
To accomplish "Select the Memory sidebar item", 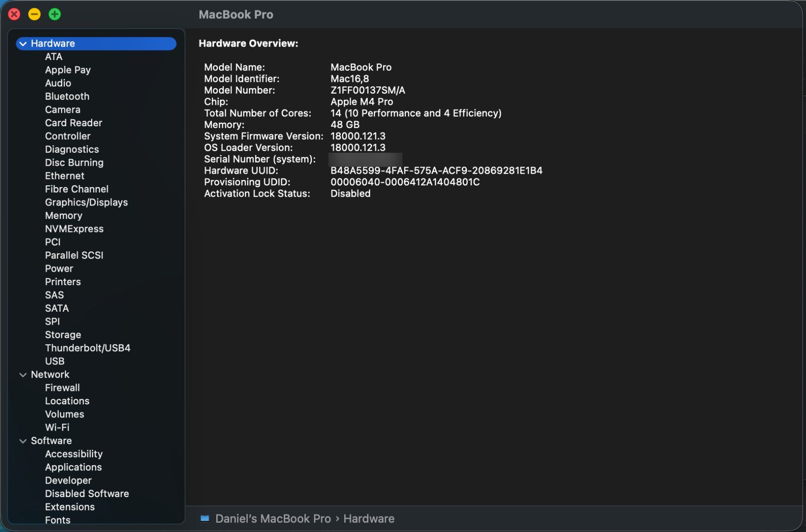I will pyautogui.click(x=64, y=215).
